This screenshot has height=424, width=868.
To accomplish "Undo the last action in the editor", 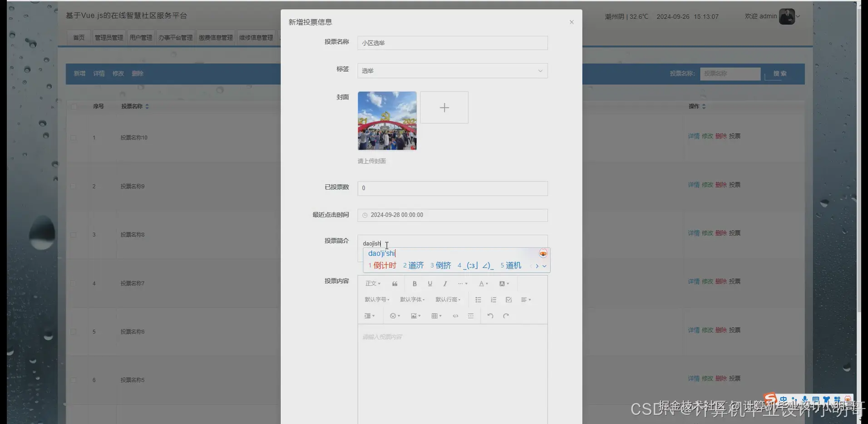I will [x=490, y=315].
